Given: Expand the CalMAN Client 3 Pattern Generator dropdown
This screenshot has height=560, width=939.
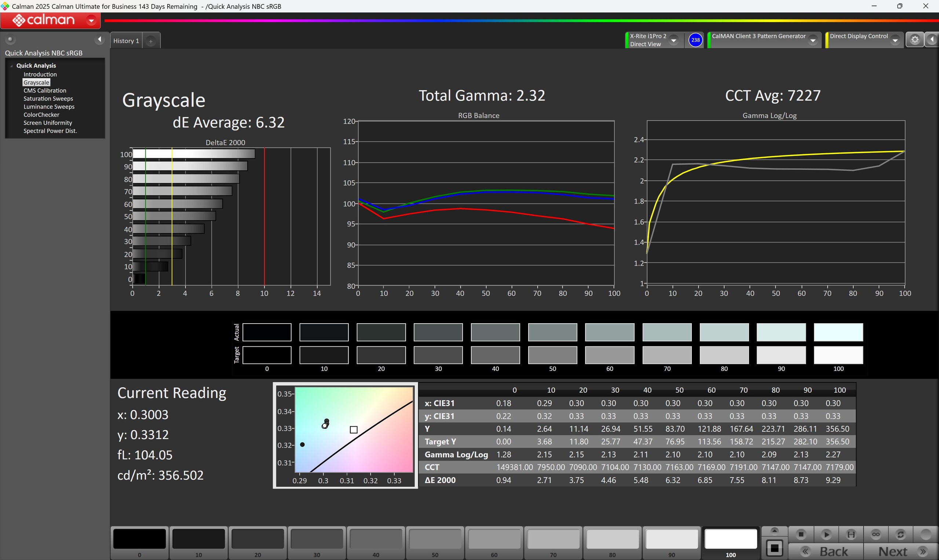Looking at the screenshot, I should [813, 40].
